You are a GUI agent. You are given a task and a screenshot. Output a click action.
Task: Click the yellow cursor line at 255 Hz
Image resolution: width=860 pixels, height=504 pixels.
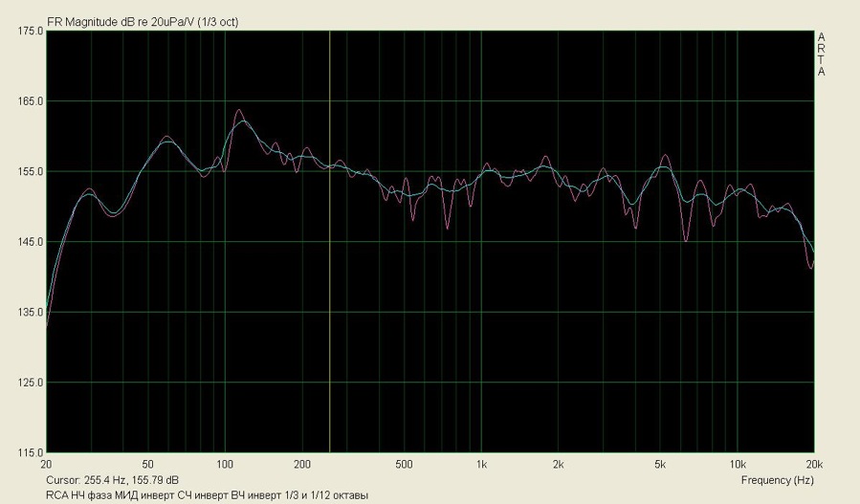[329, 287]
